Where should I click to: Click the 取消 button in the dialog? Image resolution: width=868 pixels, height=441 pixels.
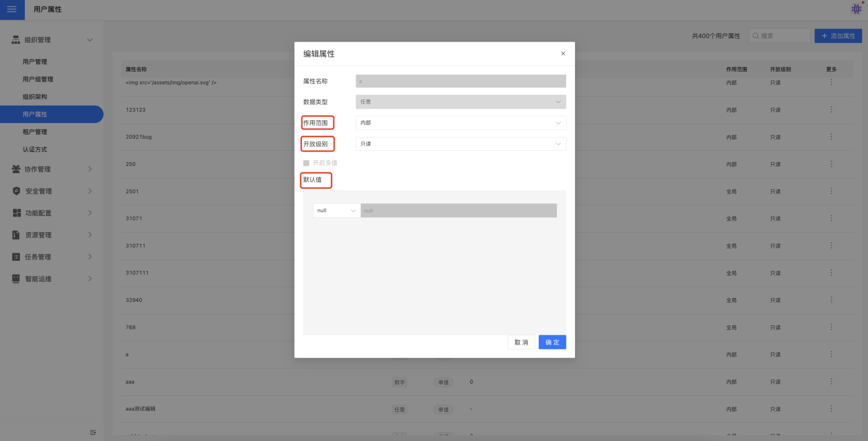click(x=521, y=343)
